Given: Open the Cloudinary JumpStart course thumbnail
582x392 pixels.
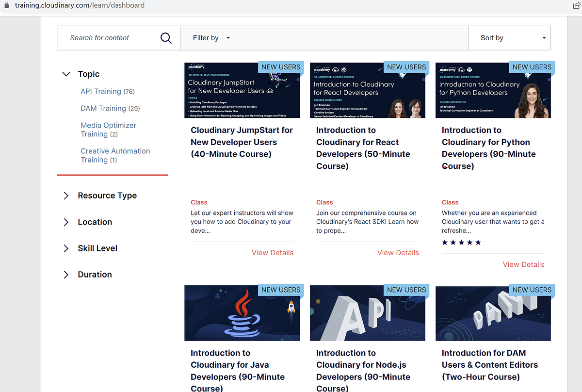Looking at the screenshot, I should click(x=242, y=90).
